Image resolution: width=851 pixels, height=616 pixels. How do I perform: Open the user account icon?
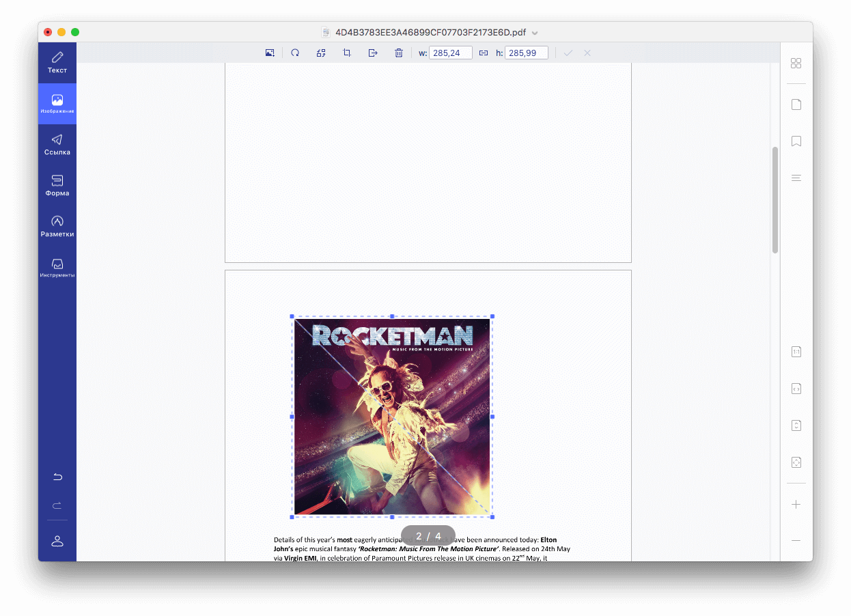(x=57, y=541)
